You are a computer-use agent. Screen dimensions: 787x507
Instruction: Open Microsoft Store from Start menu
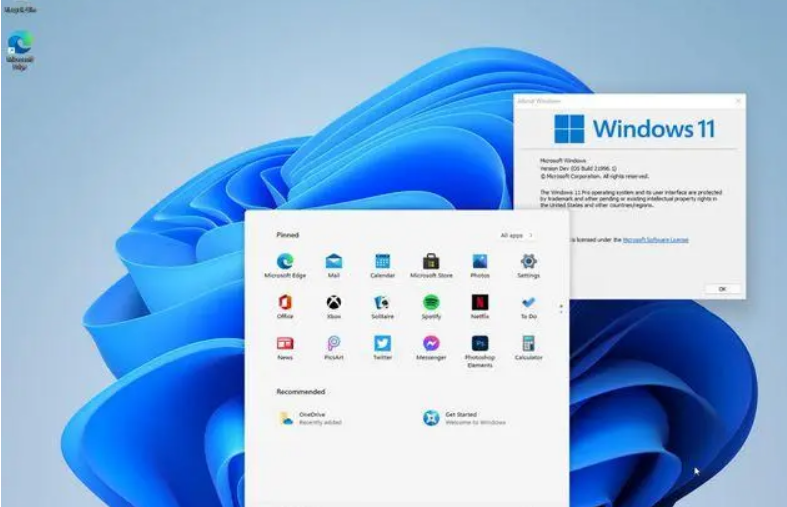click(431, 262)
